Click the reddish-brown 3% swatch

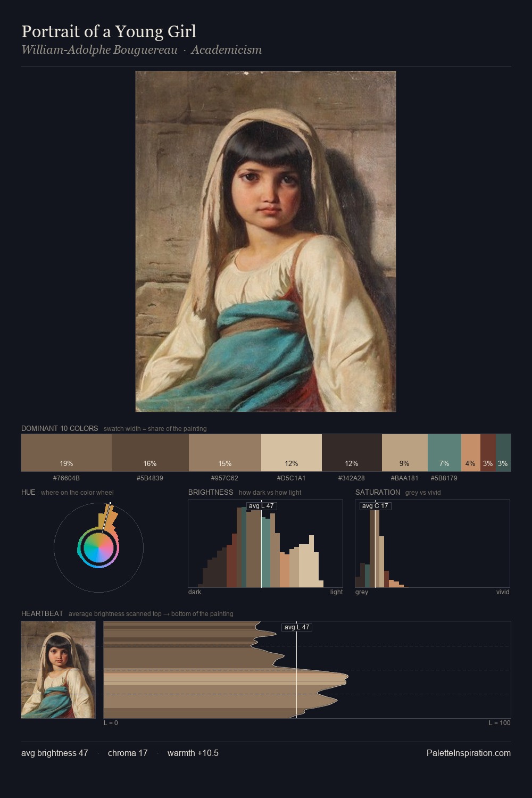(x=488, y=453)
